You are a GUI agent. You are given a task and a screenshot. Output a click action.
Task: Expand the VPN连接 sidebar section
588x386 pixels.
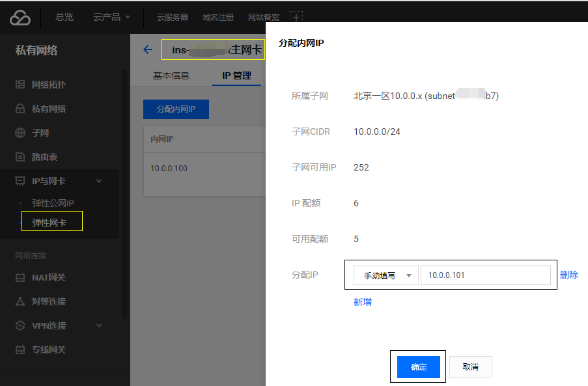coord(99,325)
